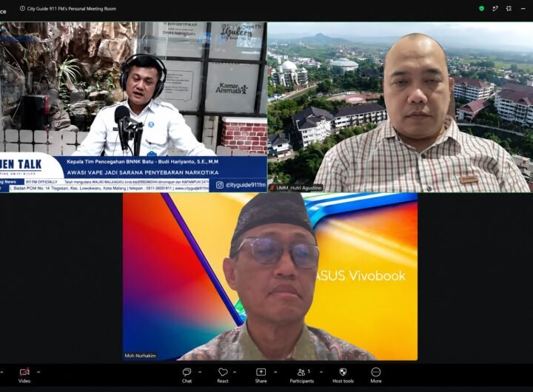Screen dimensions: 533x392
Task: Expand reaction options arrow beside React
Action: pos(235,372)
